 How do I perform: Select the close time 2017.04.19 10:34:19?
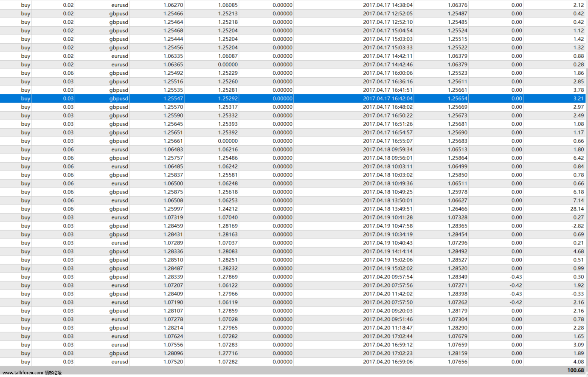(388, 234)
